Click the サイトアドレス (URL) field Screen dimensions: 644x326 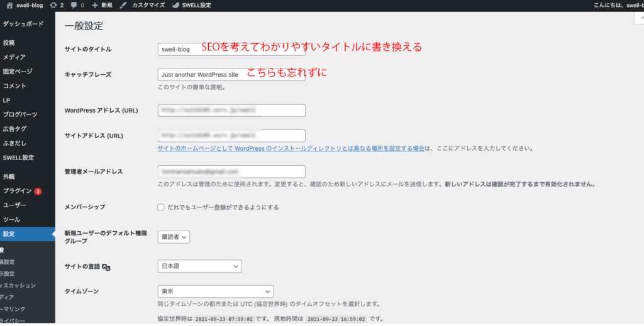tap(231, 136)
